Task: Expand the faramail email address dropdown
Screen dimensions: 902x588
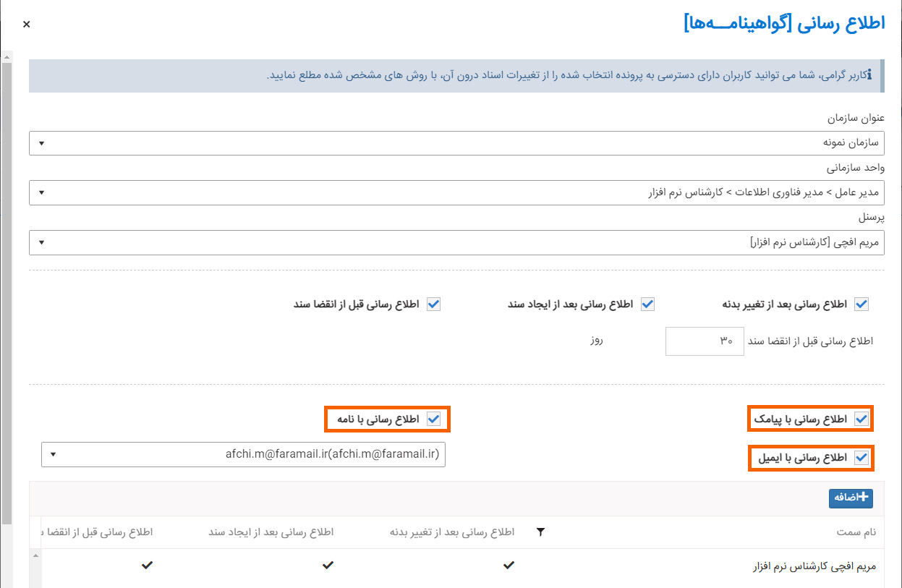Action: click(53, 454)
